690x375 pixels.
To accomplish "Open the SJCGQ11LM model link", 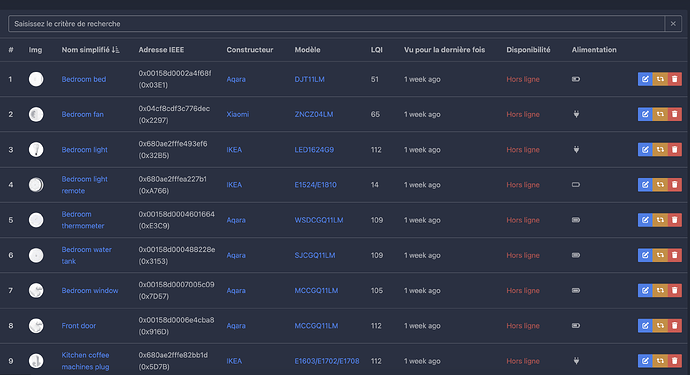I will (315, 255).
